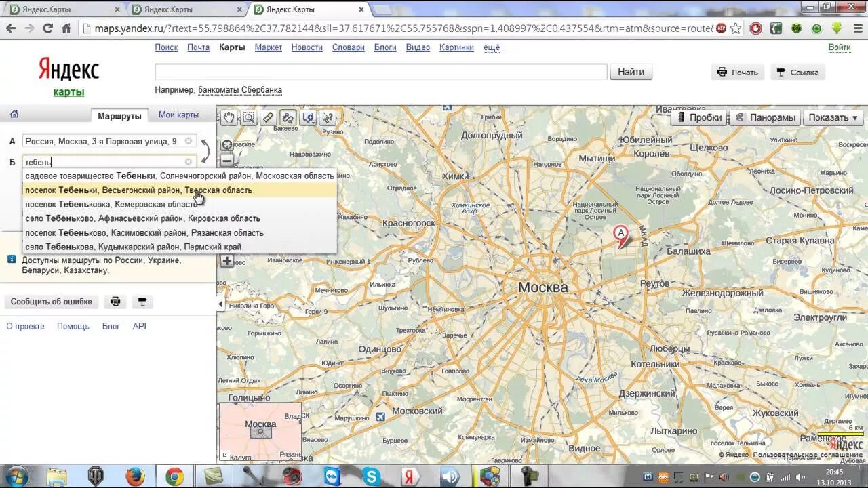
Task: Open the API footer link
Action: tap(139, 326)
